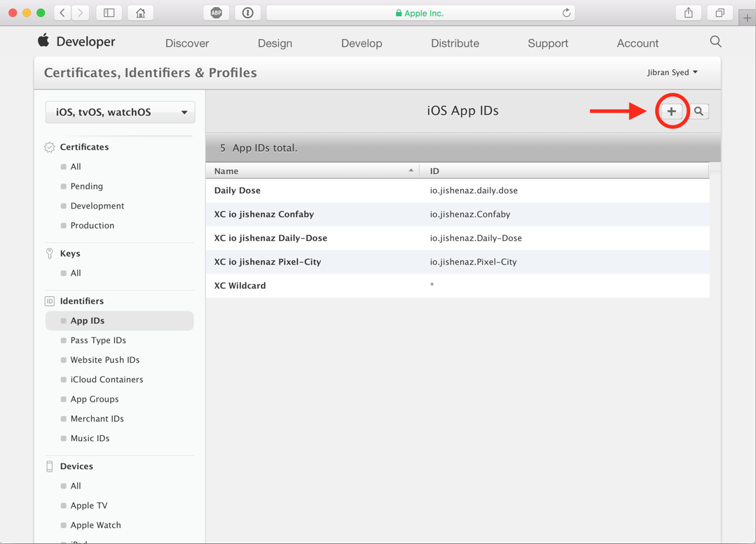Select All under Devices
This screenshot has width=756, height=544.
click(x=76, y=486)
